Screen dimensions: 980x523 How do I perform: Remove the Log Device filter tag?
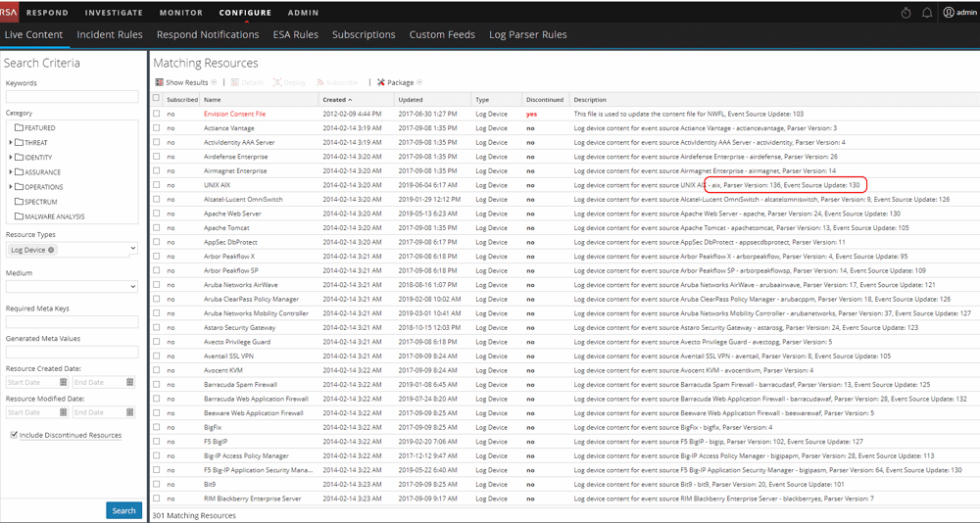pos(51,250)
